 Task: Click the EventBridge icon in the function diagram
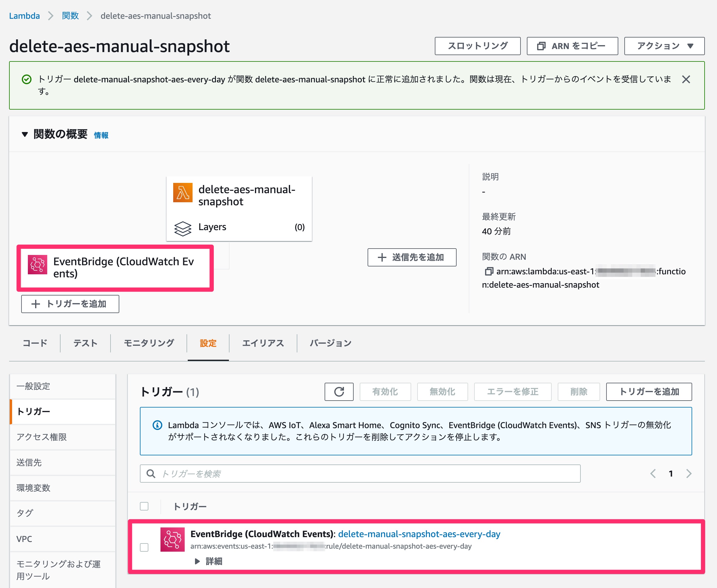[x=37, y=265]
